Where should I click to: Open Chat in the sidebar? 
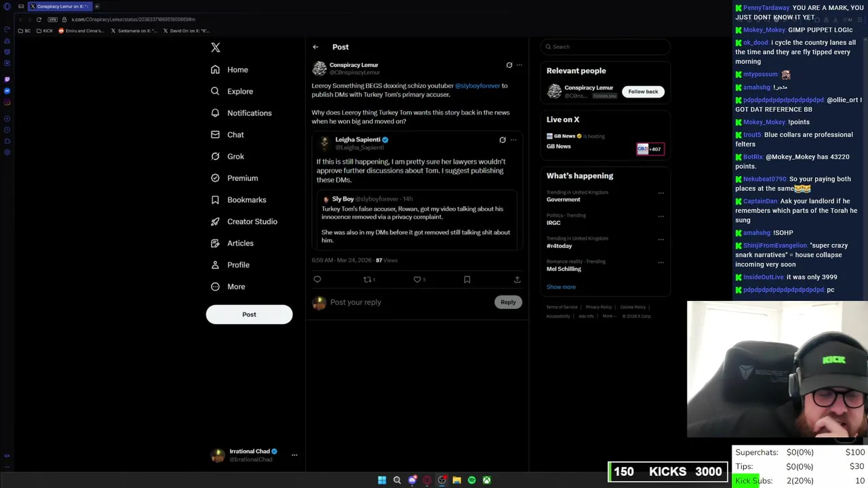click(x=227, y=135)
